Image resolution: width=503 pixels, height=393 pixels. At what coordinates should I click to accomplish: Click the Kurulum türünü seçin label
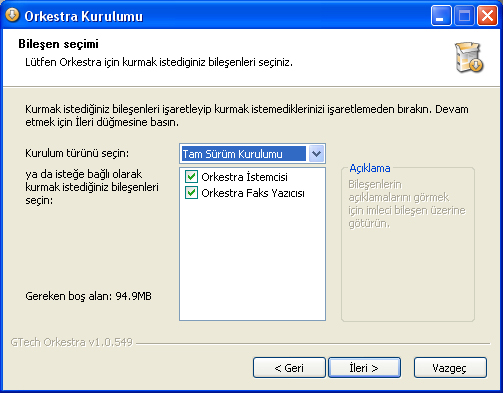[x=77, y=153]
